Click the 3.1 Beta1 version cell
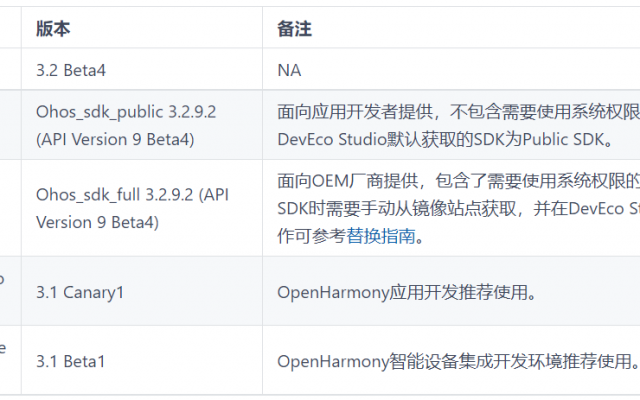 point(142,360)
